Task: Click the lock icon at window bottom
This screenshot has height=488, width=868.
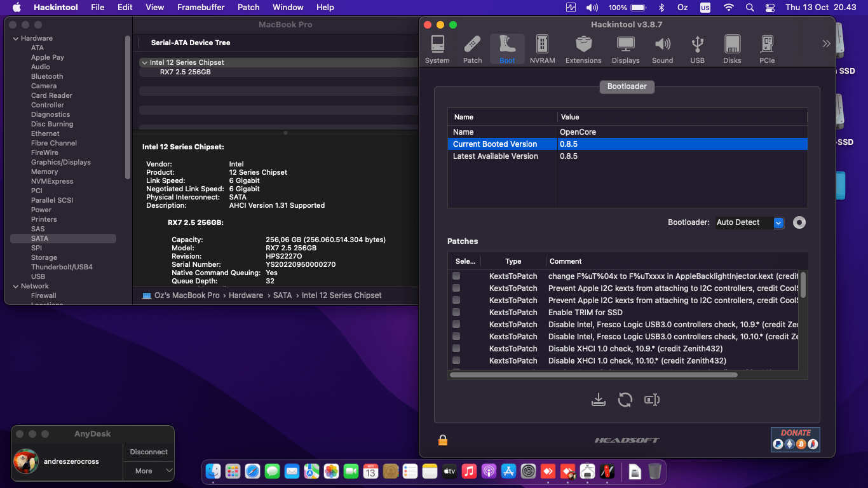Action: [x=443, y=440]
